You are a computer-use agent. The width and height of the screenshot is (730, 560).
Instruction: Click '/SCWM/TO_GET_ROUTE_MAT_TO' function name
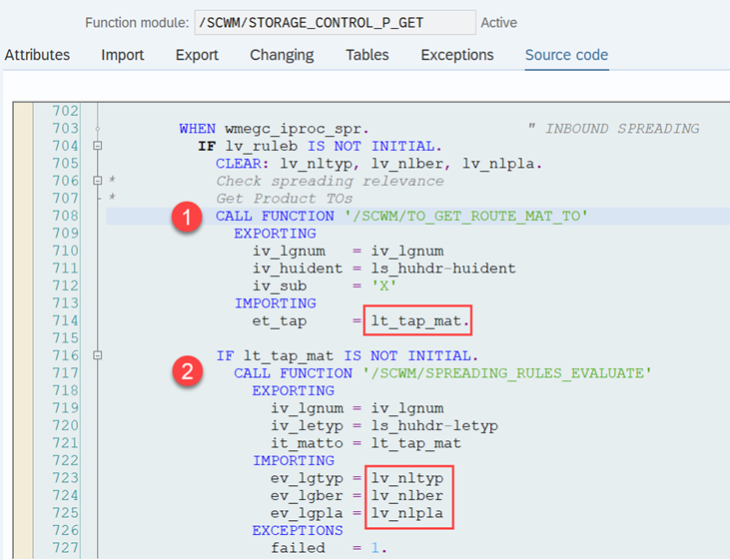pos(466,216)
